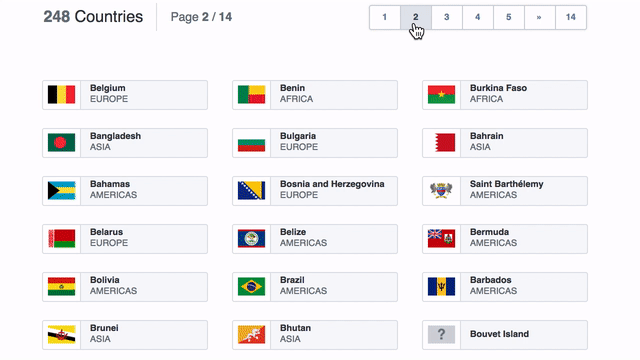Click ASIA region under Brunei
Image resolution: width=640 pixels, height=360 pixels.
(100, 339)
